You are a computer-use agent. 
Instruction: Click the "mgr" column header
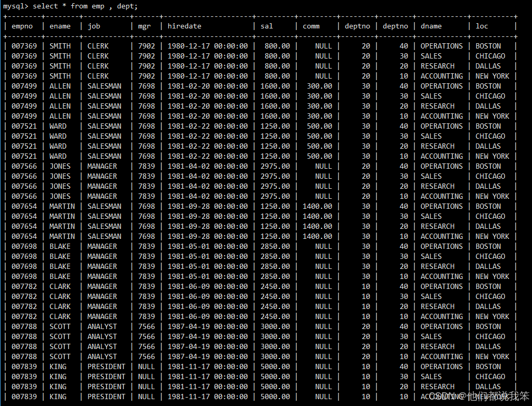[144, 26]
